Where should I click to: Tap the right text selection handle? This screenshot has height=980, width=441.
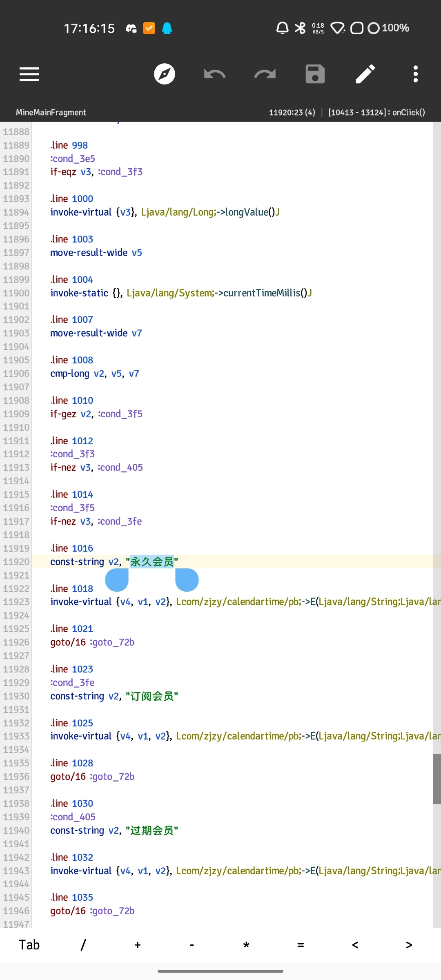187,580
